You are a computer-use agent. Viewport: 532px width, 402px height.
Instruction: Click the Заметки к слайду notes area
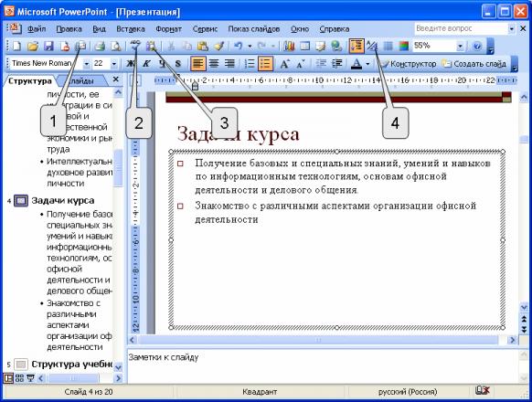pyautogui.click(x=323, y=365)
